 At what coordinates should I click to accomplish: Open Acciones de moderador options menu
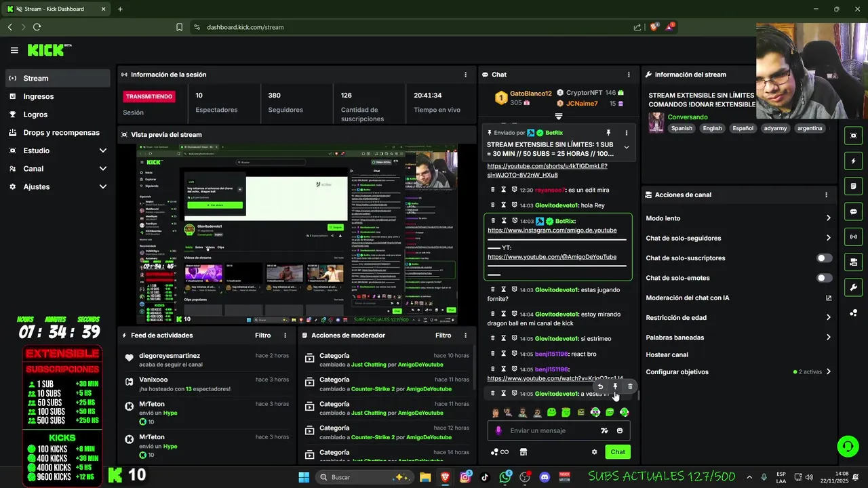point(465,335)
